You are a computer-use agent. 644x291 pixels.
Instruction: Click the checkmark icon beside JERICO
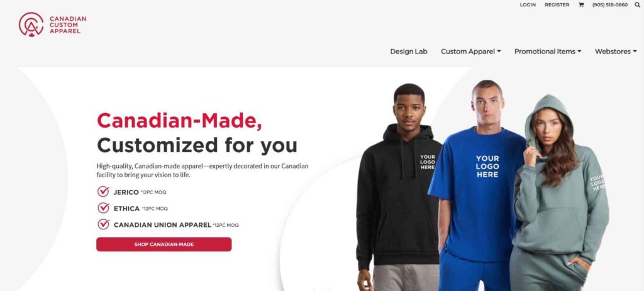click(103, 192)
